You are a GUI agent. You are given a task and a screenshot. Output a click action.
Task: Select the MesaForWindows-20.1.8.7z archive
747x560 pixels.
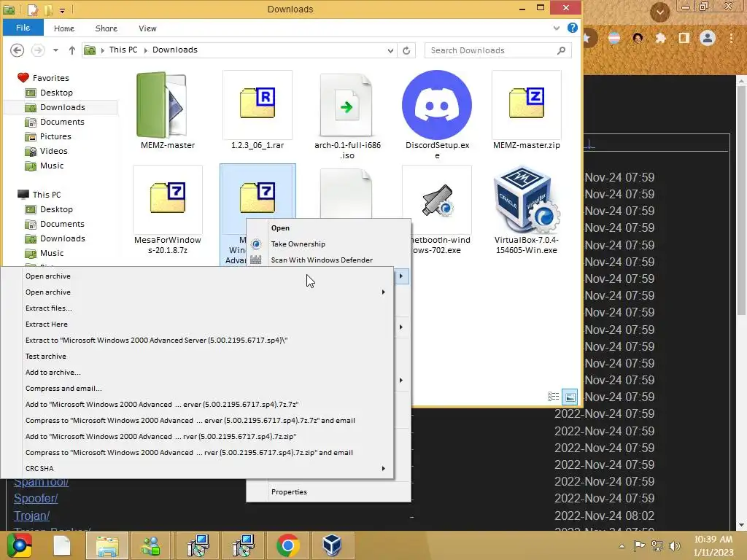tap(168, 199)
